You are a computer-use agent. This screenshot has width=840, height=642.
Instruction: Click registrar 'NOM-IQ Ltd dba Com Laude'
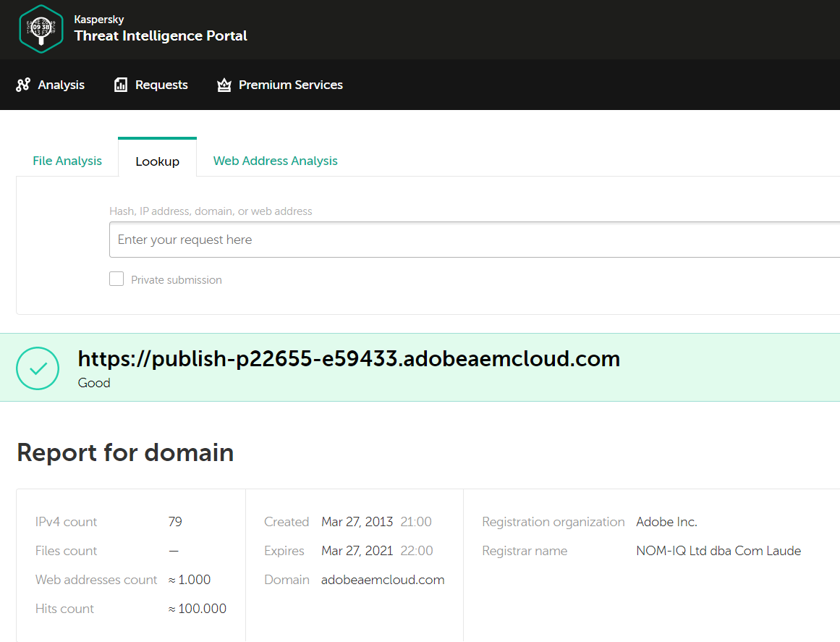pyautogui.click(x=718, y=551)
